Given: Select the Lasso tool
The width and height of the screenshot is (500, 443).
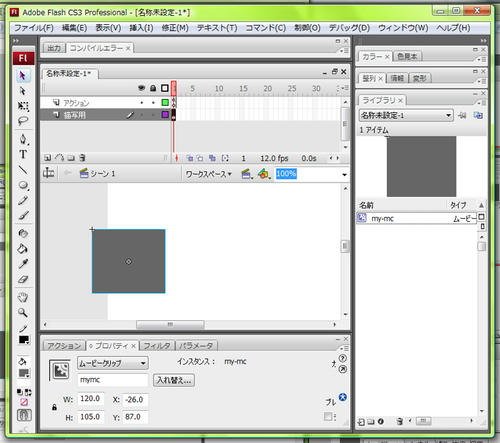Looking at the screenshot, I should pyautogui.click(x=23, y=121).
